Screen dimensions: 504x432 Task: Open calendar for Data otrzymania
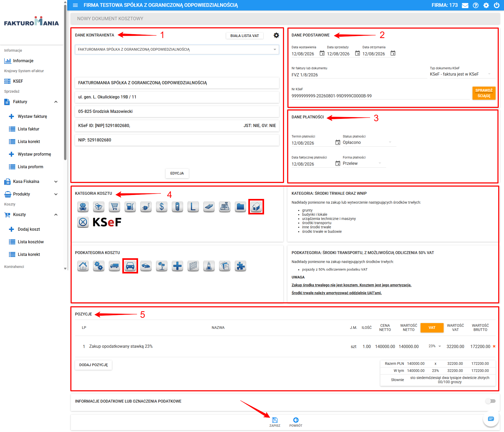(x=393, y=53)
